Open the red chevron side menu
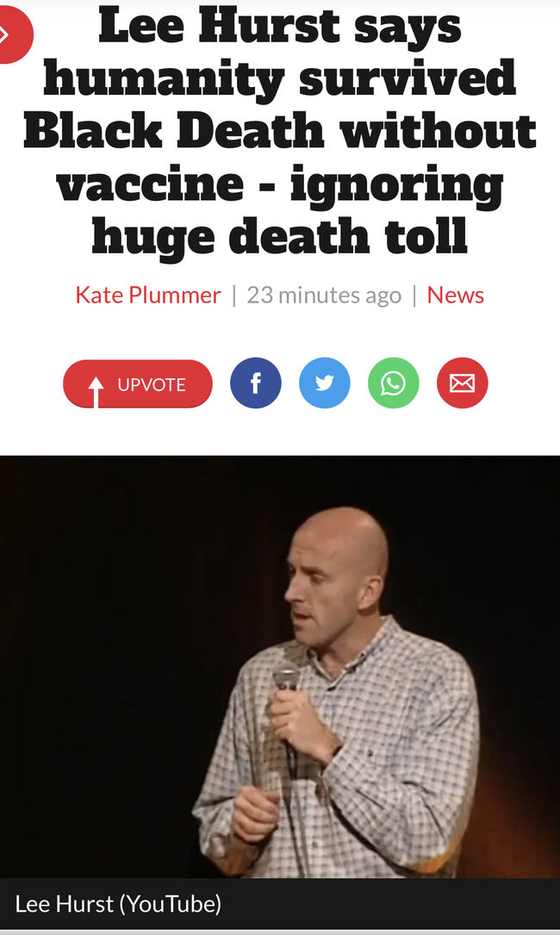Screen dimensions: 560x935 (12, 34)
